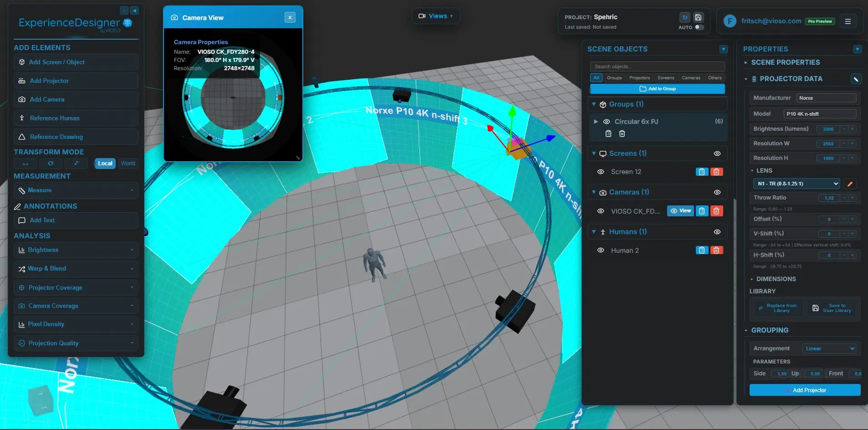This screenshot has width=868, height=430.
Task: Open the lens selection dropdown
Action: [x=797, y=184]
